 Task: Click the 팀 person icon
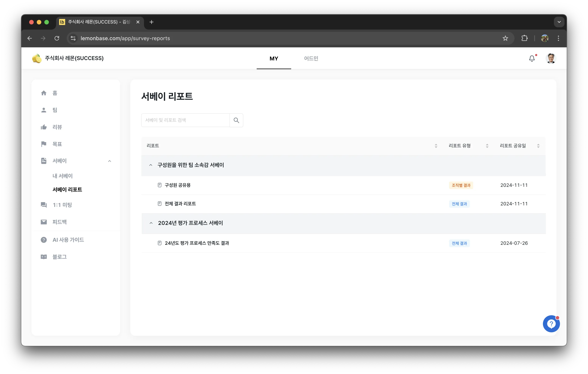(44, 110)
